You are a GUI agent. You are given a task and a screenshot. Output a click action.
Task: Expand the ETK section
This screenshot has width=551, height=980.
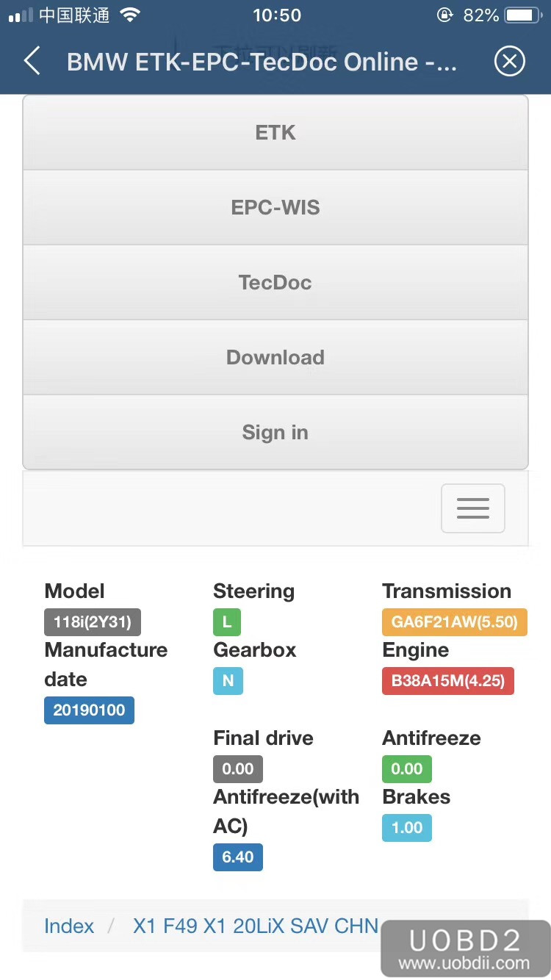click(275, 132)
